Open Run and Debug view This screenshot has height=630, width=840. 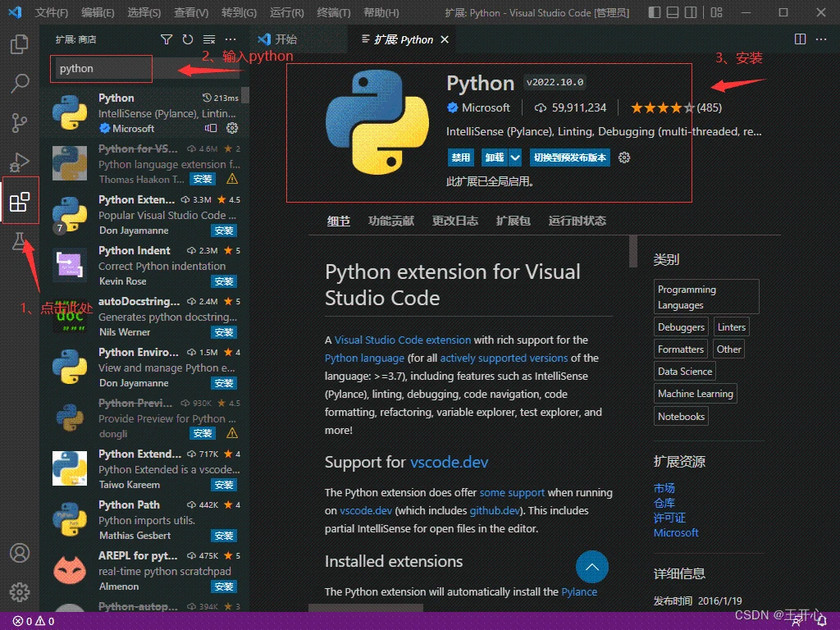[x=20, y=162]
